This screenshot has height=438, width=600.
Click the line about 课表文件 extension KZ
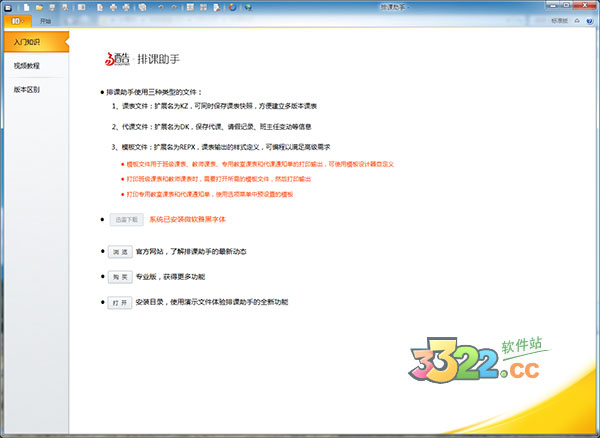click(214, 106)
